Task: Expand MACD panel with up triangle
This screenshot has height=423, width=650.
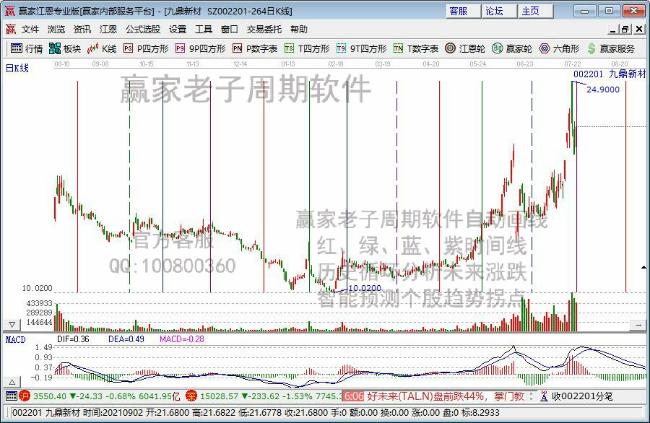Action: 12,382
